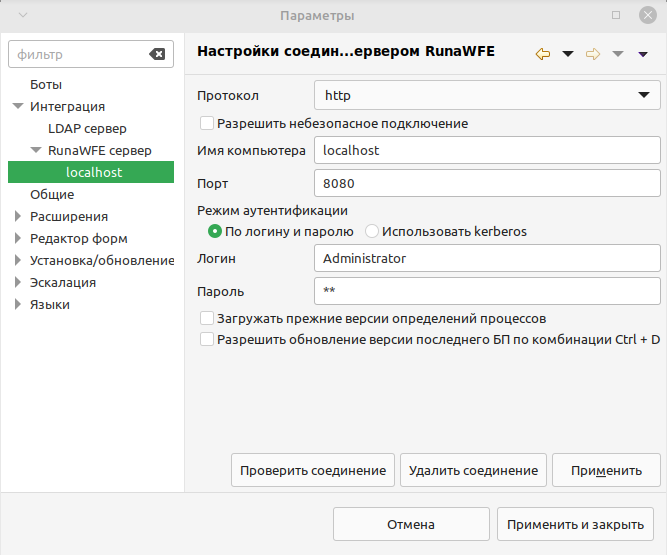Focus the Логин field with Administrator
The image size is (667, 555).
click(487, 258)
